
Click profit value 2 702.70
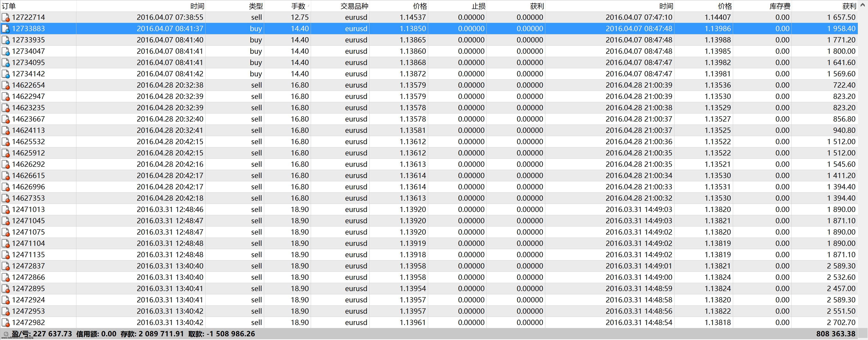pyautogui.click(x=841, y=323)
